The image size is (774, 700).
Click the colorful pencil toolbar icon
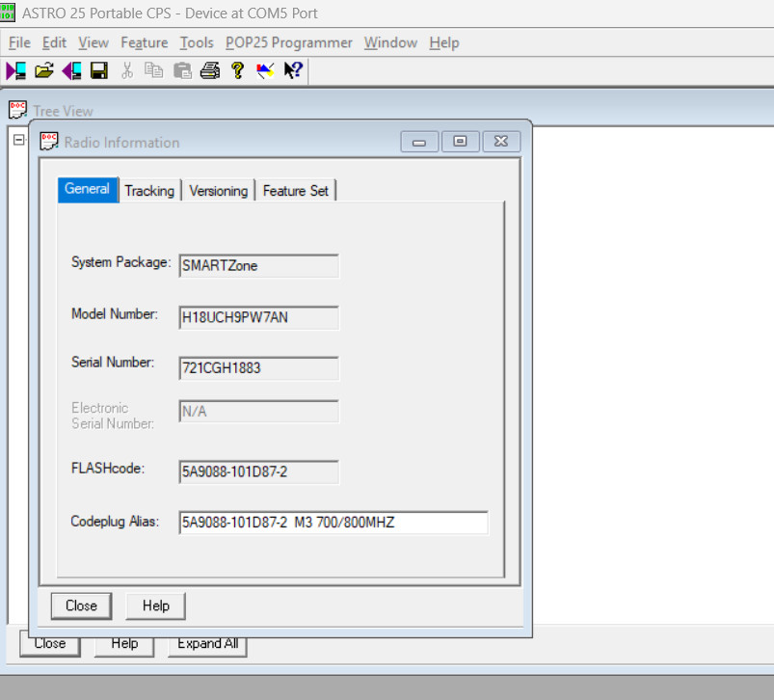[265, 70]
